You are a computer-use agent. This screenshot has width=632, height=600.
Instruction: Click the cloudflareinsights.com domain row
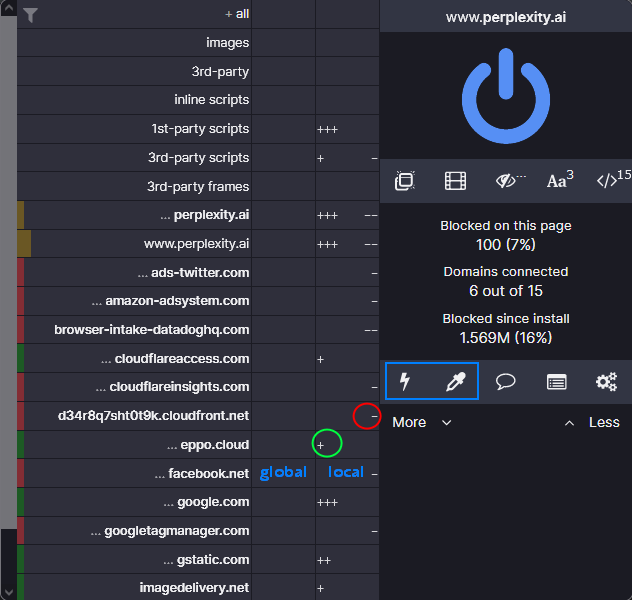[x=134, y=387]
